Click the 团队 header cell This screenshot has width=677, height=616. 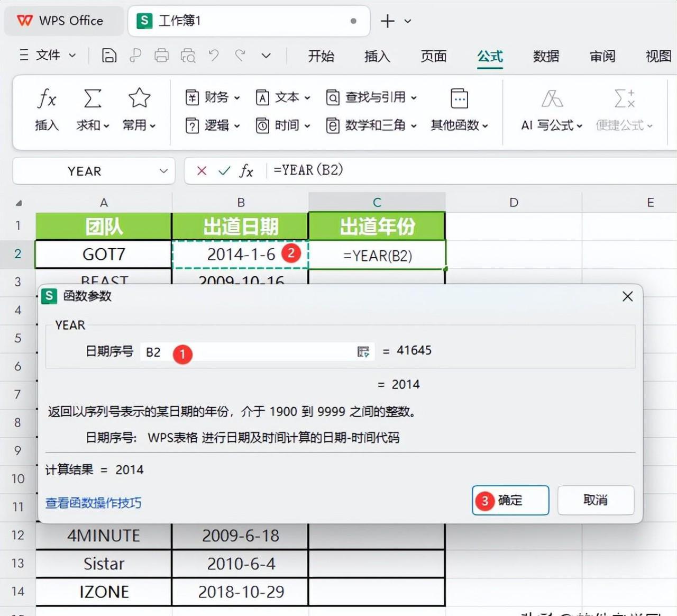click(x=104, y=227)
